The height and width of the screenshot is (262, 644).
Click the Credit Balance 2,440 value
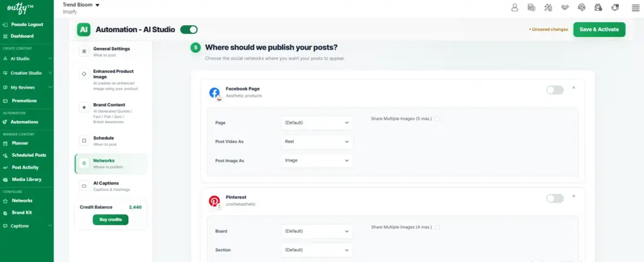click(x=135, y=207)
